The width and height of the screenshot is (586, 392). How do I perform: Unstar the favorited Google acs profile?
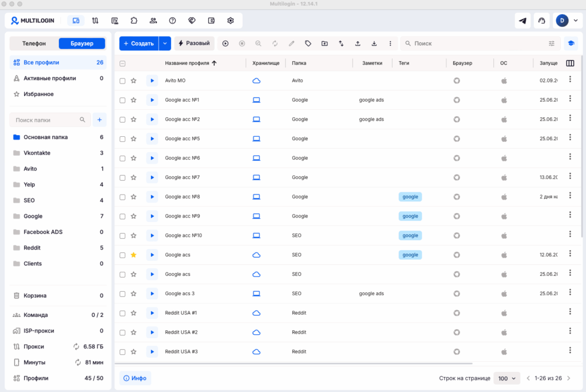(x=133, y=255)
